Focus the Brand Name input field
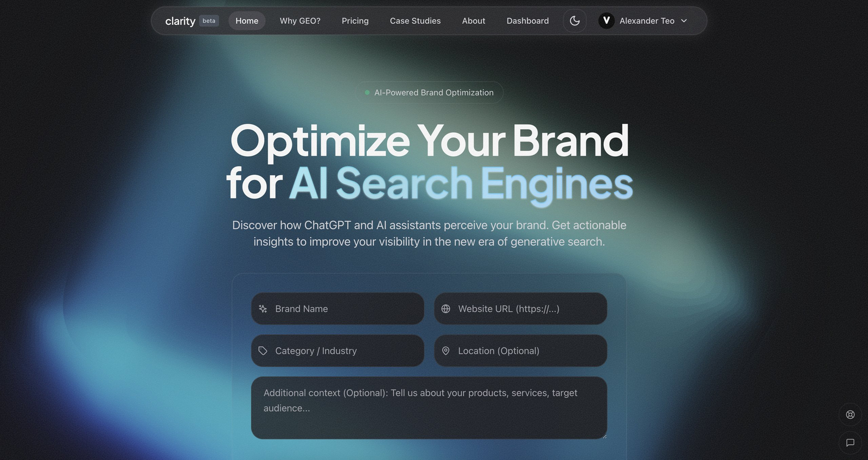 [x=347, y=309]
